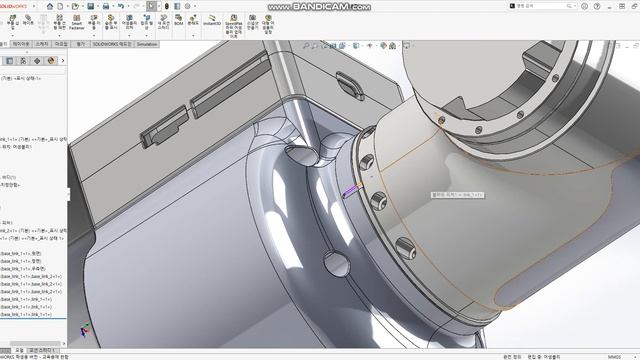Select the Move Component tool
The image size is (640, 360).
(x=94, y=22)
